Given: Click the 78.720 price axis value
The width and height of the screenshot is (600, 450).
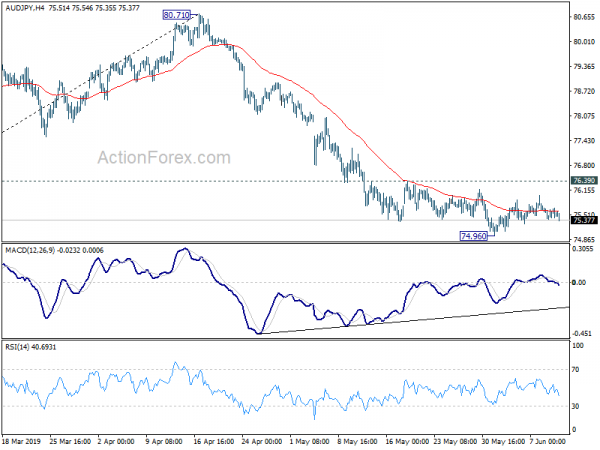Looking at the screenshot, I should [584, 91].
